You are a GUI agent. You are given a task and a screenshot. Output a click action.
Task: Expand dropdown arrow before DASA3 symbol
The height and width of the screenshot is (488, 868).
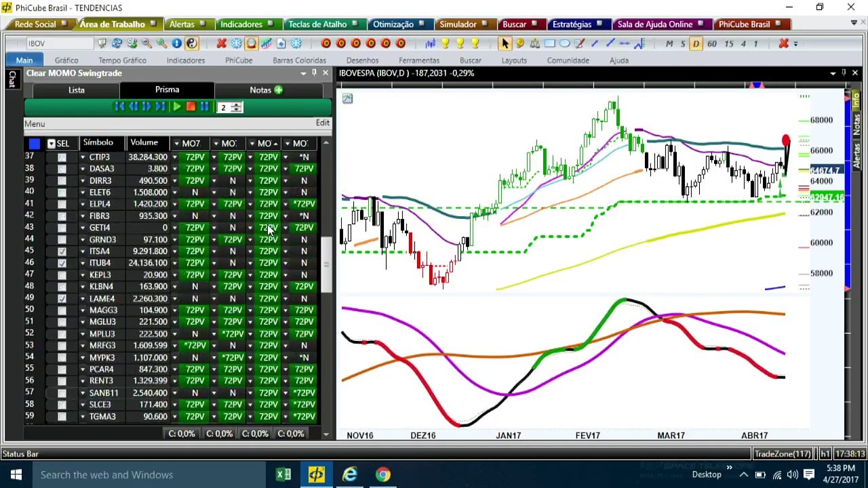[x=83, y=169]
